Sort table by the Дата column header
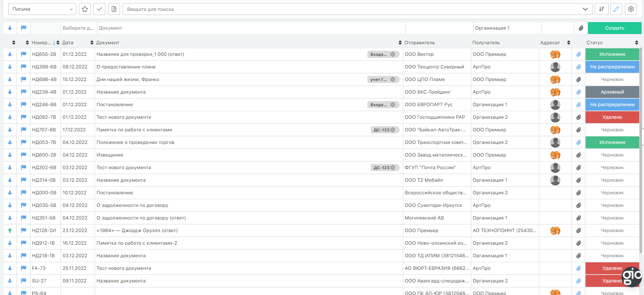Viewport: 644px width, 295px height. tap(68, 43)
